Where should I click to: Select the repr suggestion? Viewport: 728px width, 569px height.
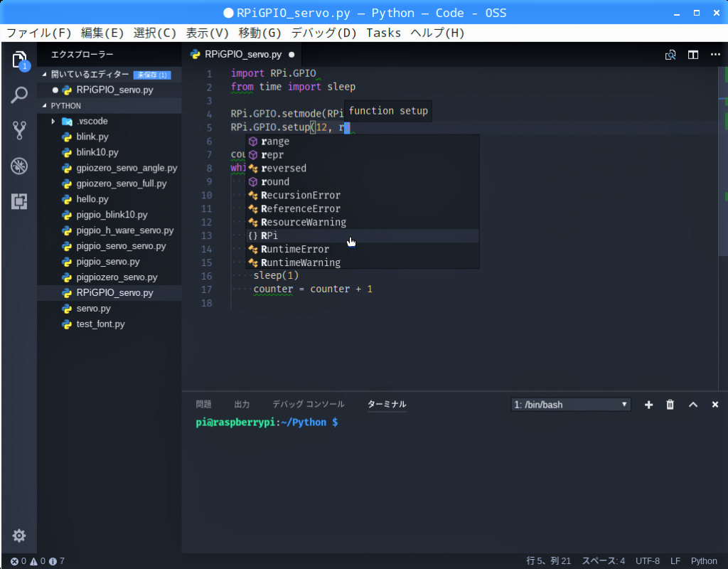pos(362,154)
